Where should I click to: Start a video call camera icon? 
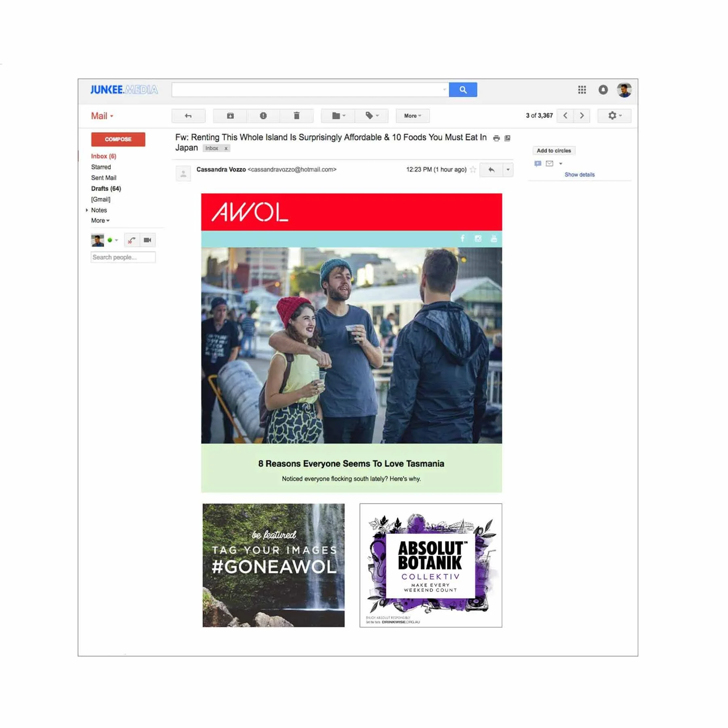click(x=148, y=240)
